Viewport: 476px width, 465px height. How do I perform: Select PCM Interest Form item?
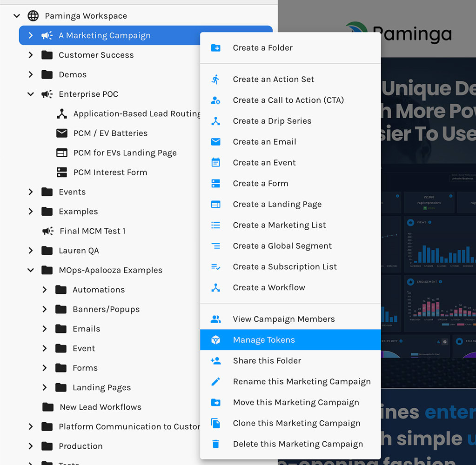click(110, 173)
